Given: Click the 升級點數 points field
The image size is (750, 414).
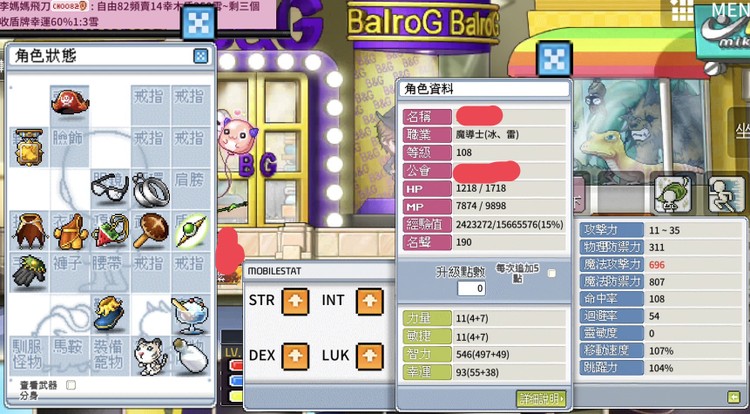Looking at the screenshot, I should click(471, 288).
